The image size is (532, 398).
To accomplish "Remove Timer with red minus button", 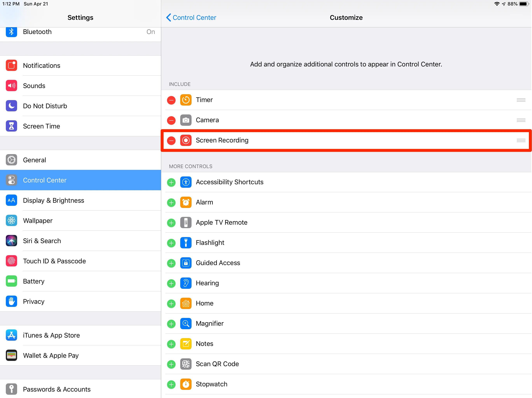I will [171, 100].
